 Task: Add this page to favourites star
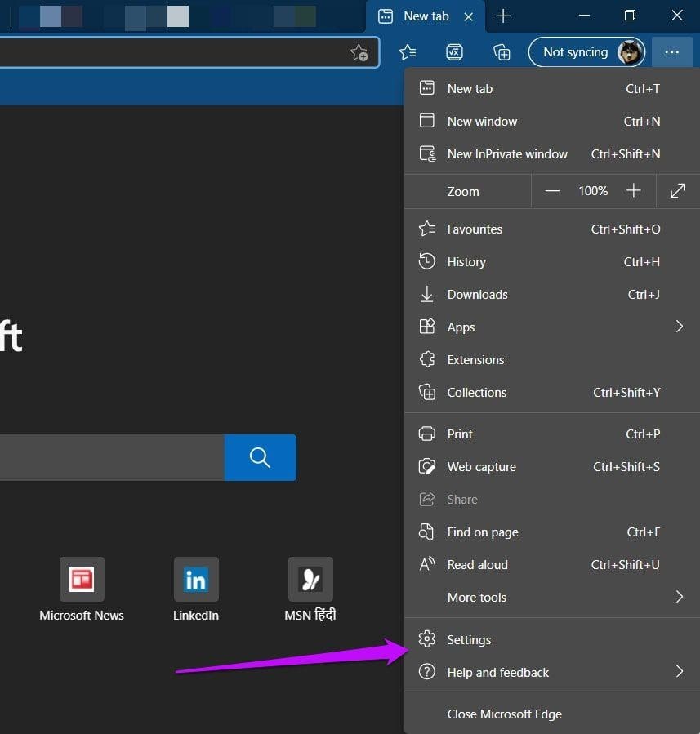click(x=359, y=52)
